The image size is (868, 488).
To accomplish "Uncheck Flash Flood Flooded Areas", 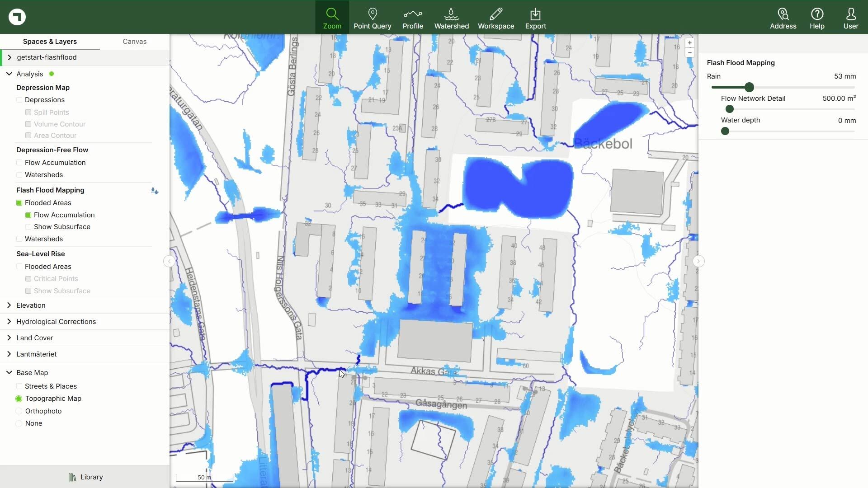I will (x=19, y=203).
